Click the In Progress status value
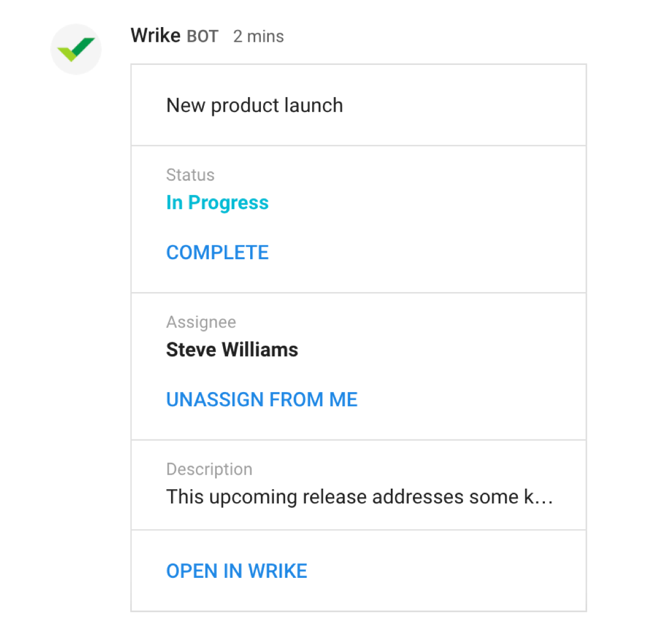Viewport: 655px width, 644px height. click(217, 203)
